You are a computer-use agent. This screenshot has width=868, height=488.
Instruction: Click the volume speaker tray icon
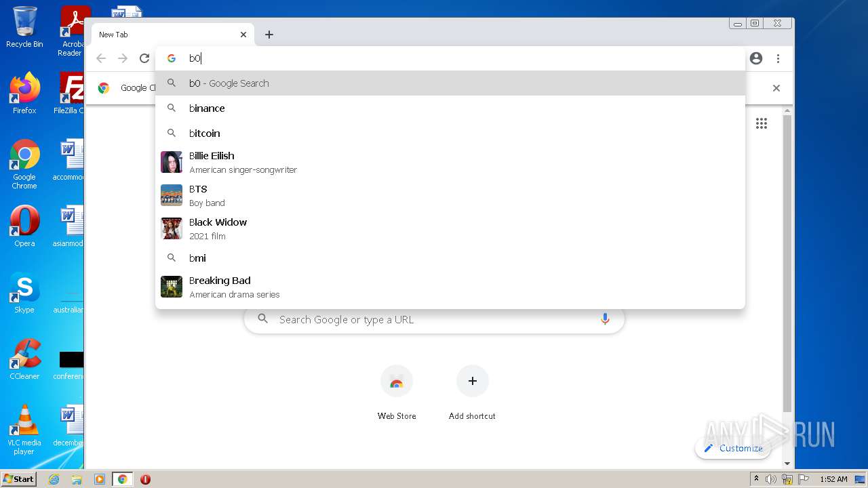click(x=771, y=479)
